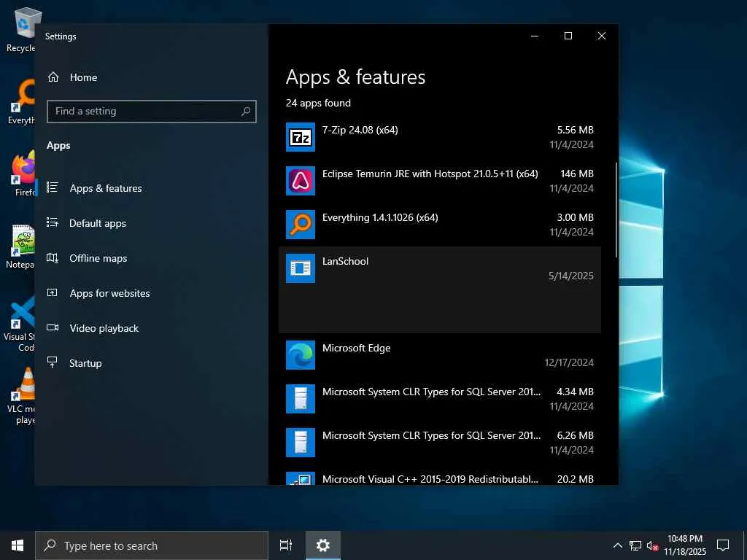Open Video playback settings
This screenshot has width=747, height=560.
[104, 328]
